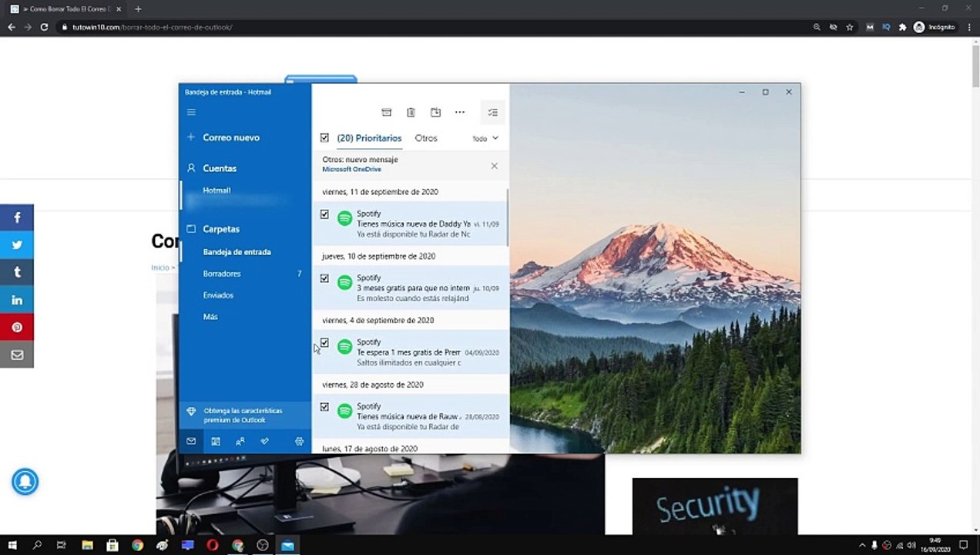Open To Do checkmark in Mail bottom bar
Viewport: 980px width, 555px height.
pyautogui.click(x=265, y=442)
